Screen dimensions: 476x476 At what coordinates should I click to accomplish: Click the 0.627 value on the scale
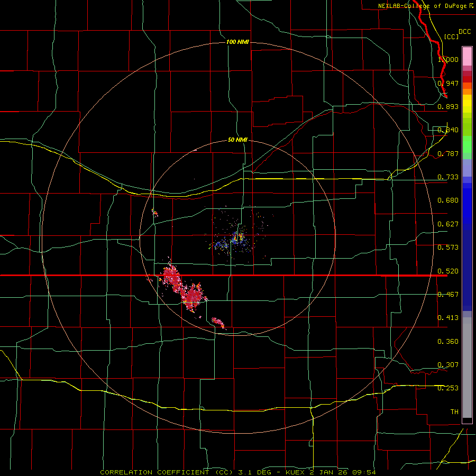click(448, 224)
